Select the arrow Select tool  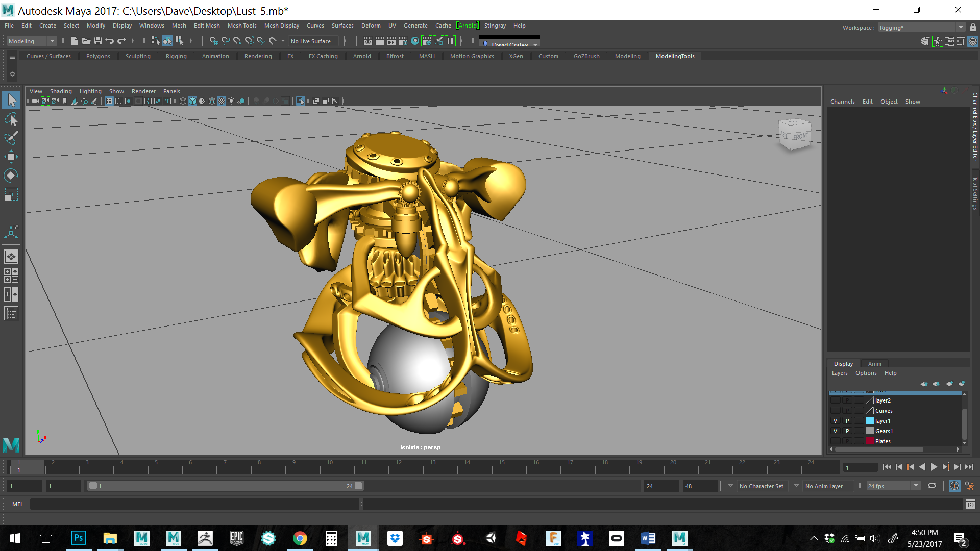tap(11, 101)
